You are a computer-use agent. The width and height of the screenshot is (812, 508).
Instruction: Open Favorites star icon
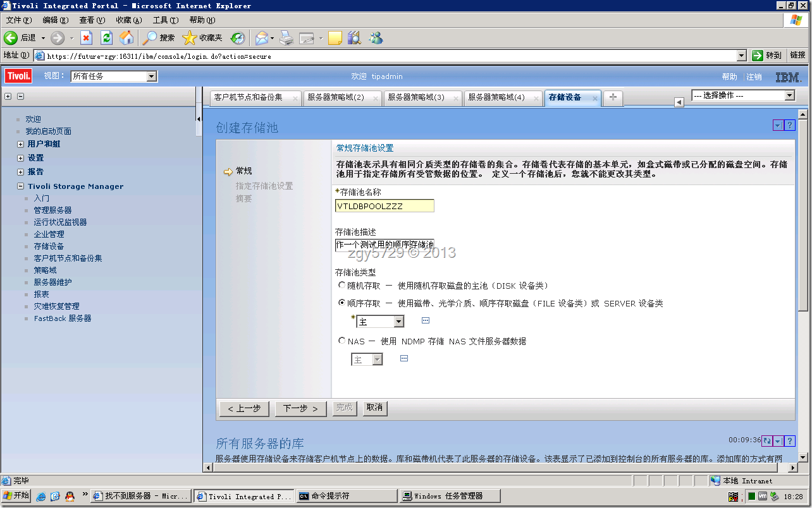(189, 38)
